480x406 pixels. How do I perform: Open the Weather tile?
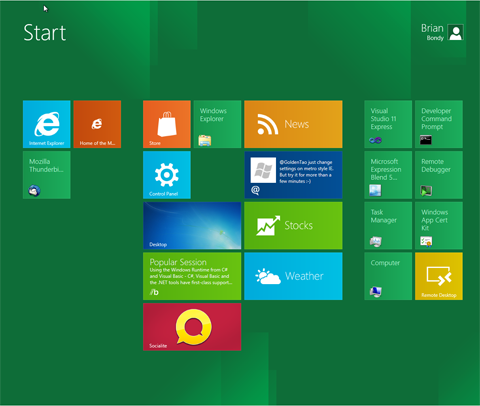293,276
